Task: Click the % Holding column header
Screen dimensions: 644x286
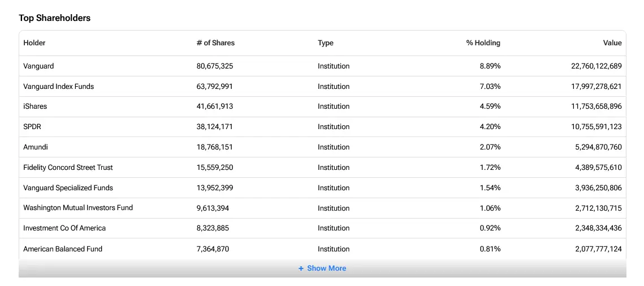Action: (483, 43)
